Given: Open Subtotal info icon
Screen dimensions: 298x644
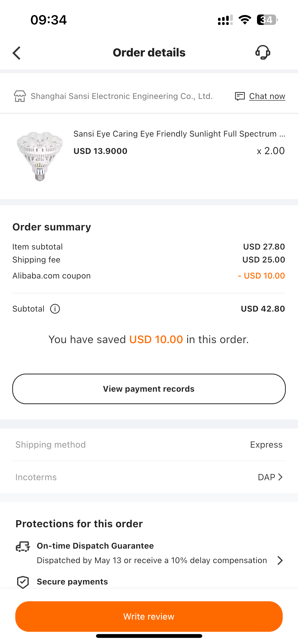Looking at the screenshot, I should point(55,309).
